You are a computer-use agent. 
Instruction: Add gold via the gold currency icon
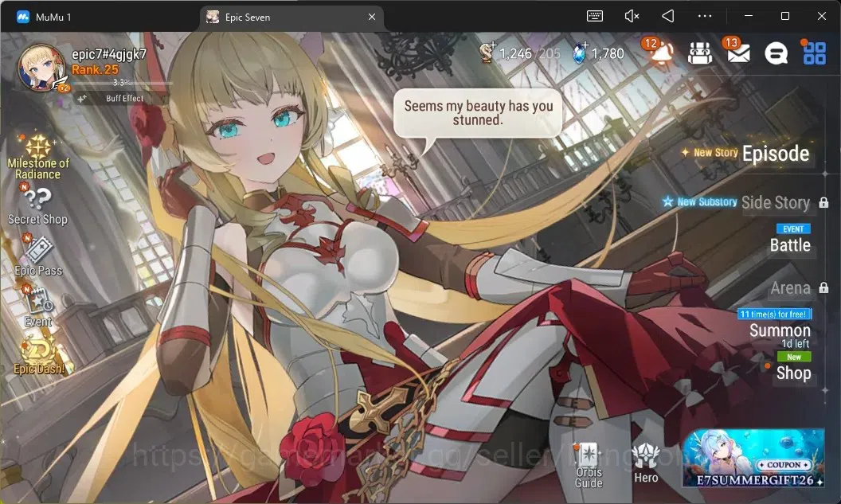pyautogui.click(x=487, y=53)
